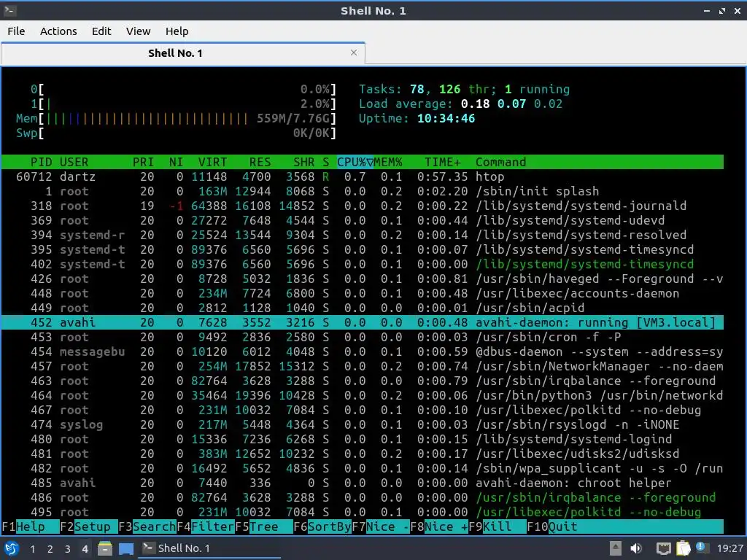This screenshot has width=747, height=560.
Task: Switch to workspace 1 in pager
Action: tap(32, 548)
